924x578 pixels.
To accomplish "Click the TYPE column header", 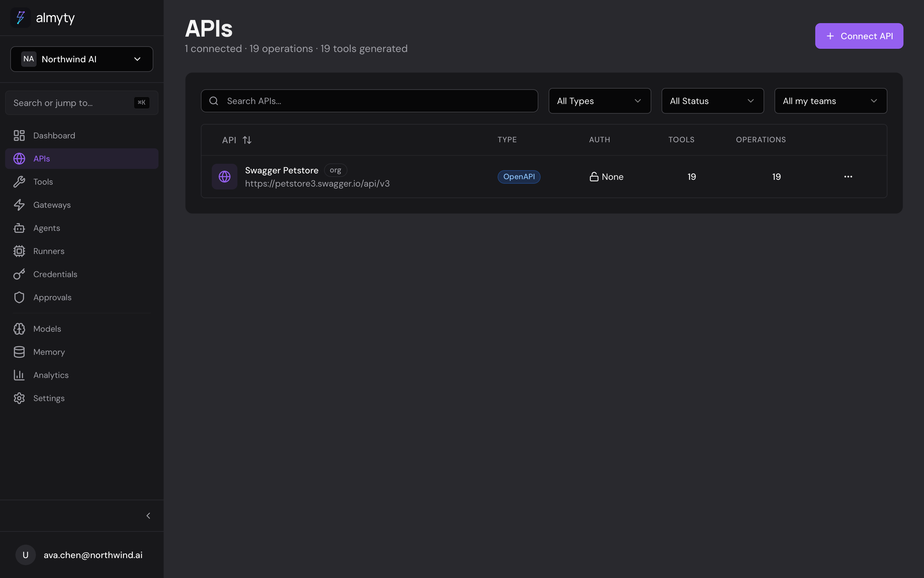I will coord(507,140).
